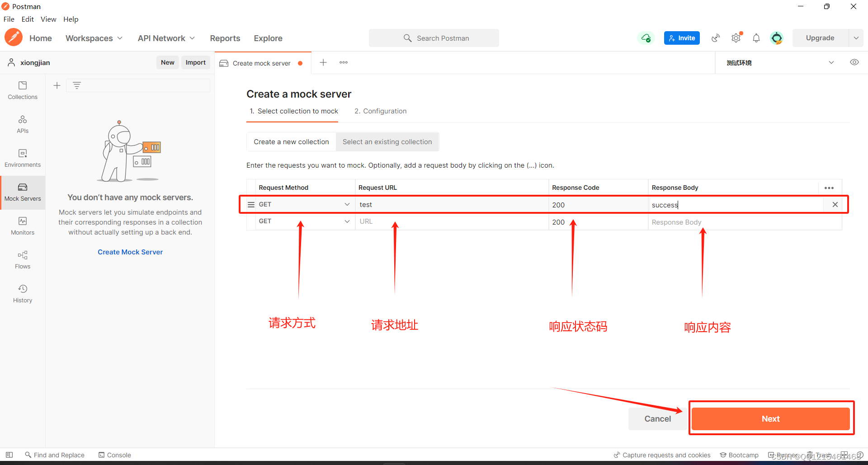Open the settings gear icon
The width and height of the screenshot is (868, 465).
point(736,38)
